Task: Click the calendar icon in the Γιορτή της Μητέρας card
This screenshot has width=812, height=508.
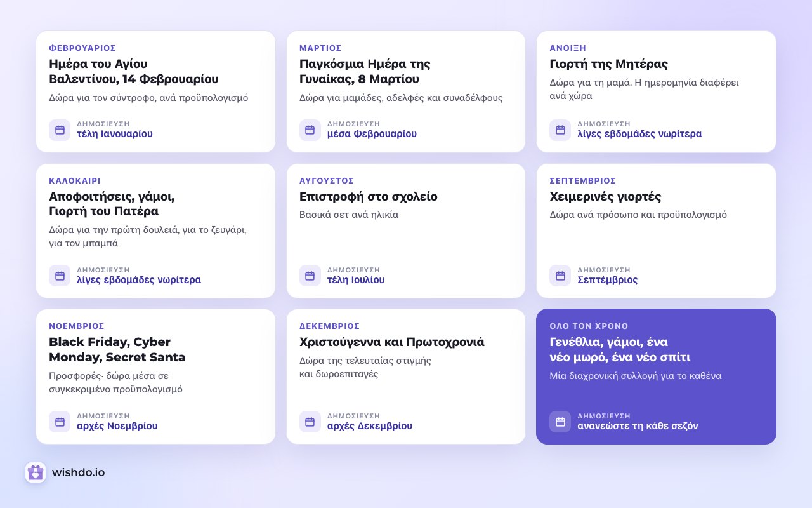Action: pyautogui.click(x=560, y=130)
